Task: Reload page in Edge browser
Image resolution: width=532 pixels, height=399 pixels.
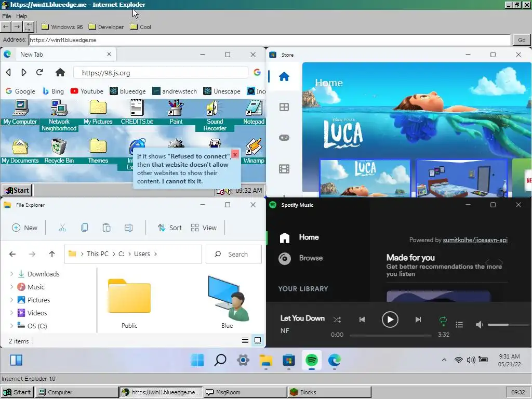Action: click(x=39, y=72)
